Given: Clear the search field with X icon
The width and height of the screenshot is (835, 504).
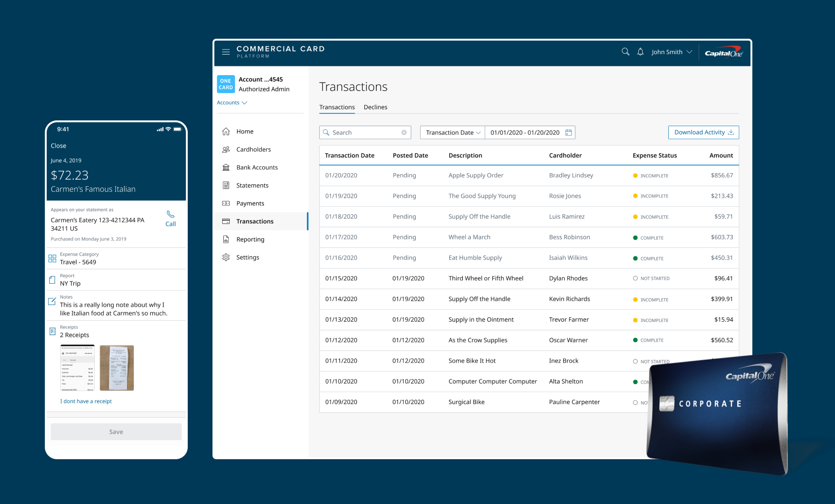Looking at the screenshot, I should coord(404,133).
